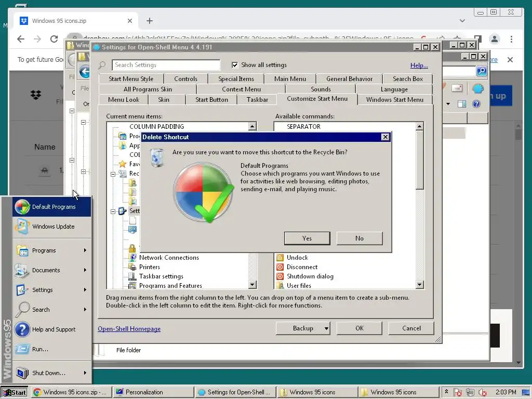
Task: Select SEPARATOR in available commands
Action: pos(303,127)
